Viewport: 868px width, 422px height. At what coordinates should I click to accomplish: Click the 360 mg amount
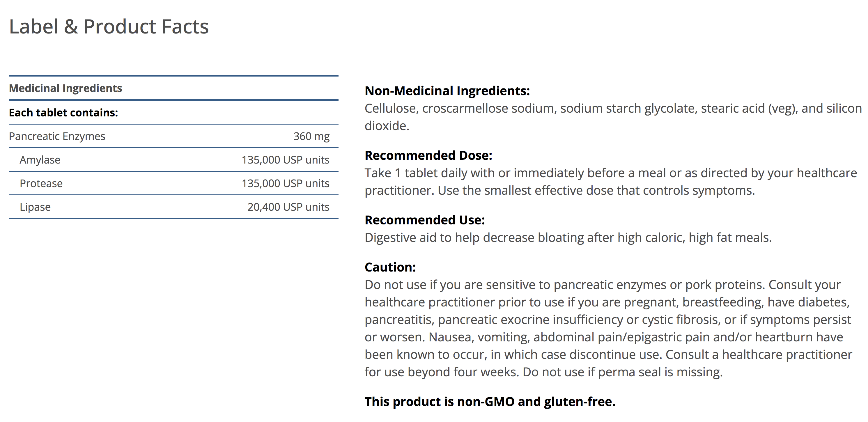click(311, 136)
